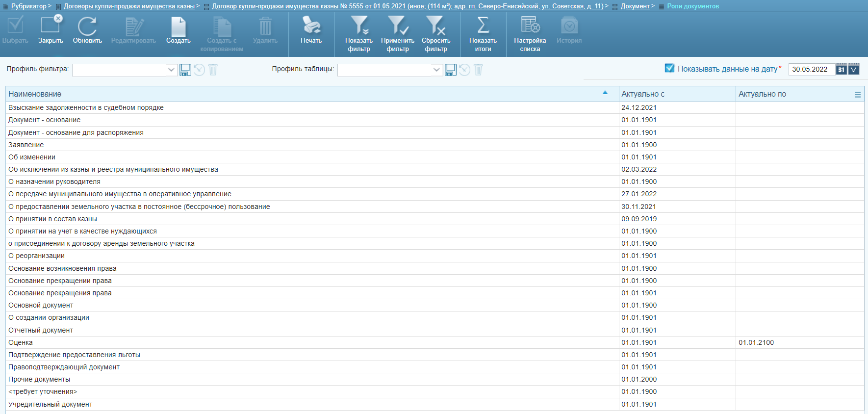Open Печать printer icon

click(311, 25)
